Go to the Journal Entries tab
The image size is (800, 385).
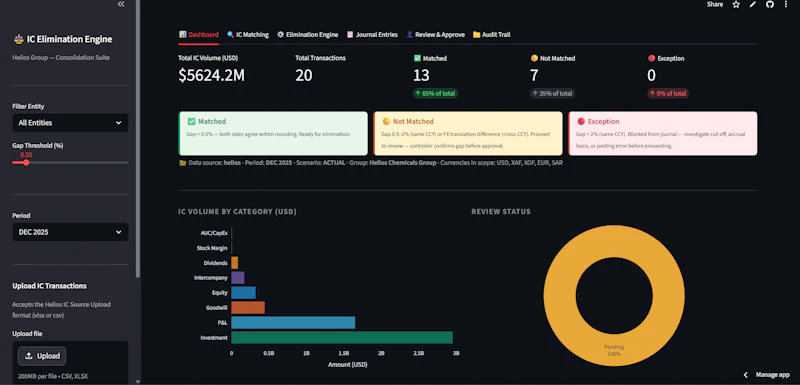pos(372,35)
